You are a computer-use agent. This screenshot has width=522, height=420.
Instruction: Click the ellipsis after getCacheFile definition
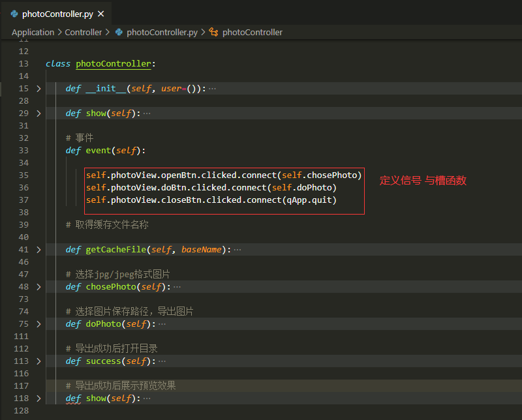[238, 250]
